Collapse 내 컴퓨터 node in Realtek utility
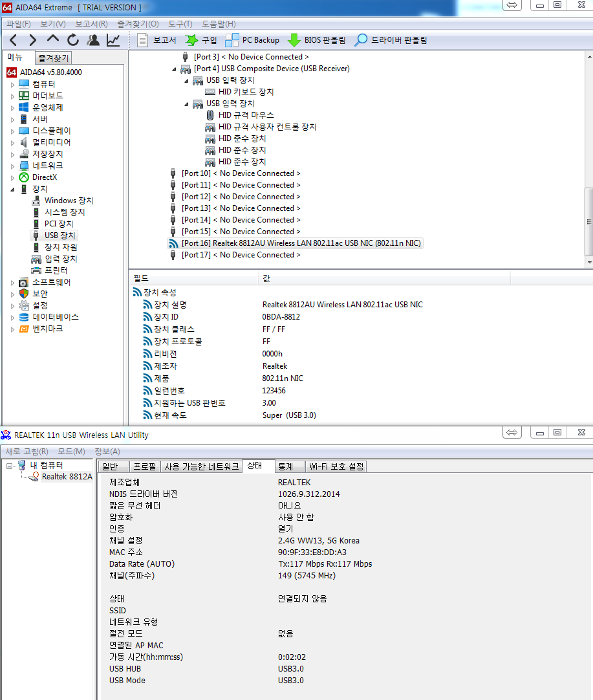 point(9,466)
